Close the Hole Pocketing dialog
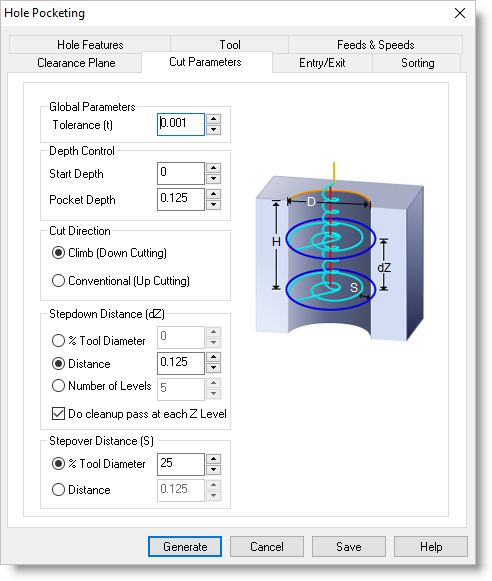This screenshot has height=581, width=492. click(x=460, y=13)
